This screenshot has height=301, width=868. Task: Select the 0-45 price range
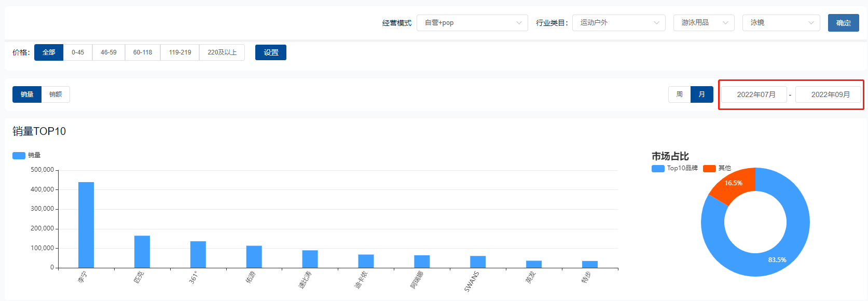pyautogui.click(x=78, y=52)
